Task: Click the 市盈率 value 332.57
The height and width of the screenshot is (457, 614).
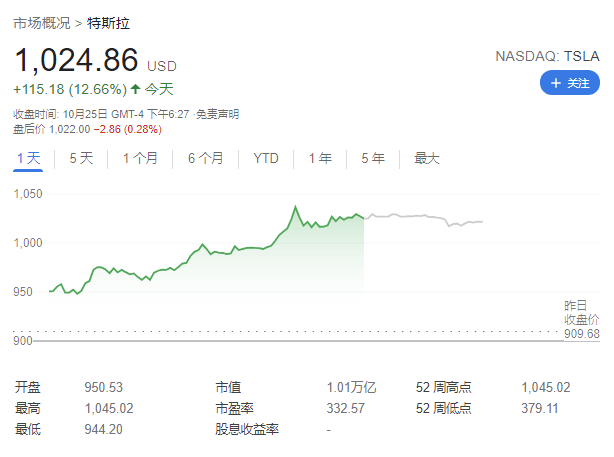Action: tap(346, 408)
